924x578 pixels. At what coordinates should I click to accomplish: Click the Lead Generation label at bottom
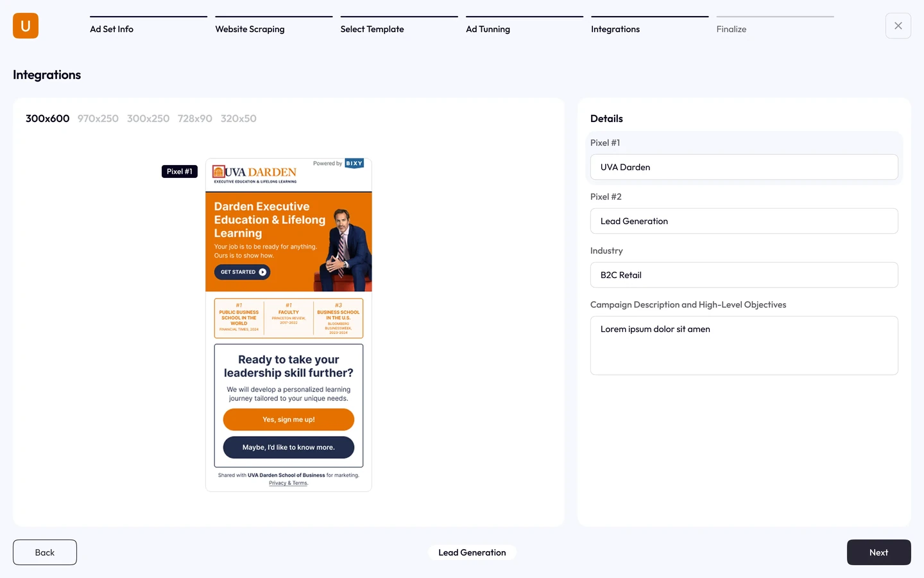point(472,552)
